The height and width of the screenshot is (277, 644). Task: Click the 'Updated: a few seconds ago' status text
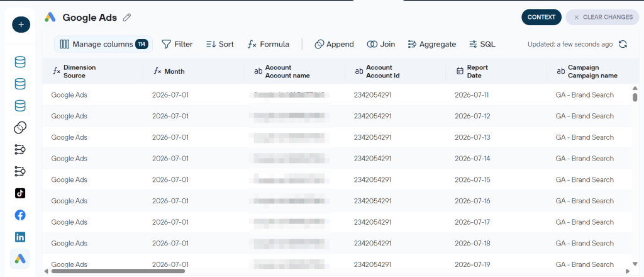[570, 45]
